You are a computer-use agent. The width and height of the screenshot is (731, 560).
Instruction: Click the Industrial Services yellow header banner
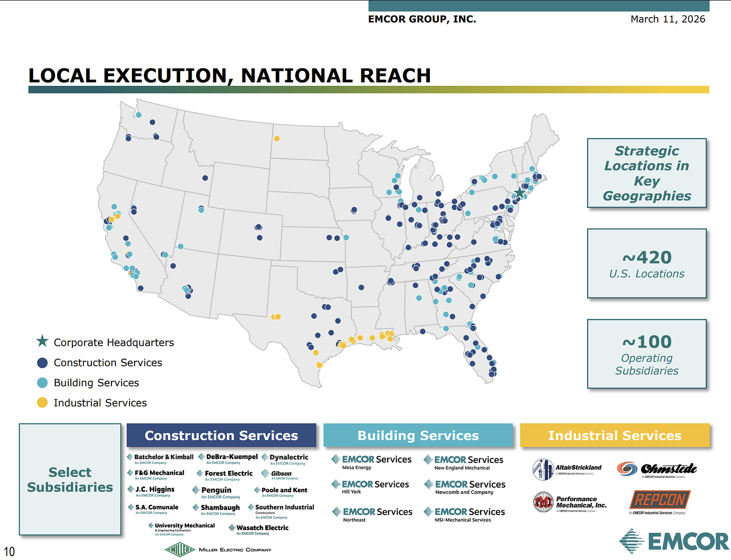[x=615, y=435]
